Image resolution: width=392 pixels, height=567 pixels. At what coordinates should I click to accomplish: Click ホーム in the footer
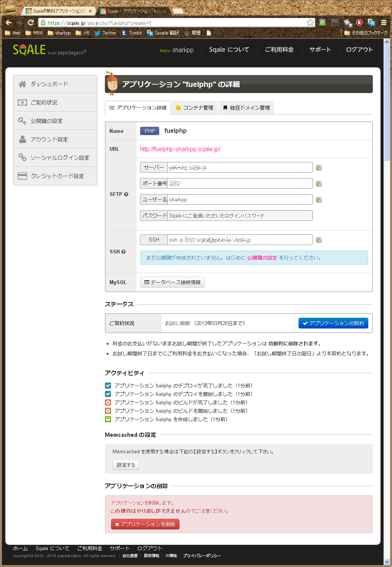(20, 548)
